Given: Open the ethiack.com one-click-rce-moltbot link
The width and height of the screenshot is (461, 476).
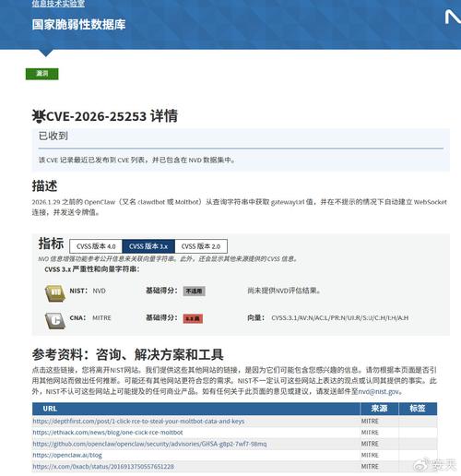Looking at the screenshot, I should (x=108, y=433).
